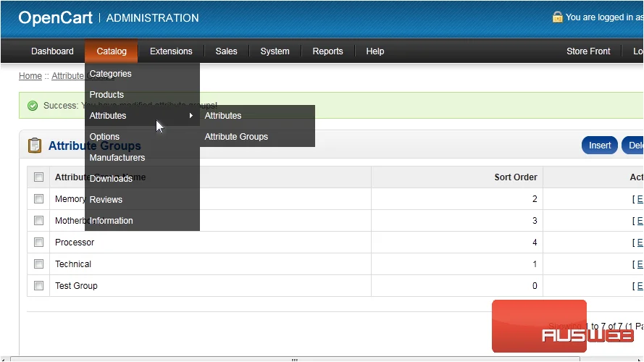Click the Edit link in Processor row
This screenshot has width=644, height=362.
click(640, 243)
